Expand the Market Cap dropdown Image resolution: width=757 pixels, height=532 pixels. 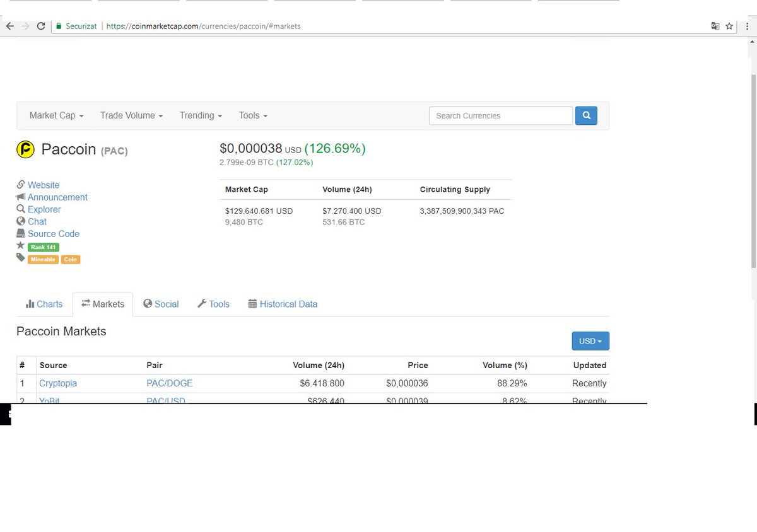pyautogui.click(x=56, y=115)
